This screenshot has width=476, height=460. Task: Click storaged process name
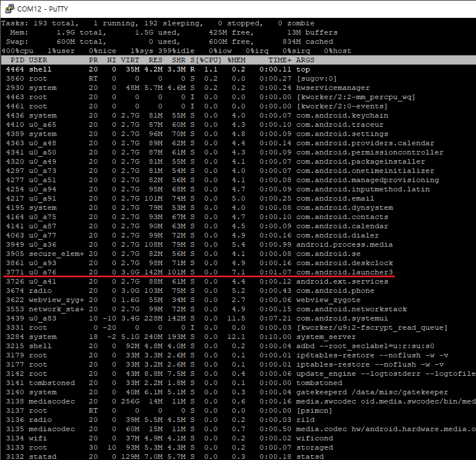click(315, 447)
